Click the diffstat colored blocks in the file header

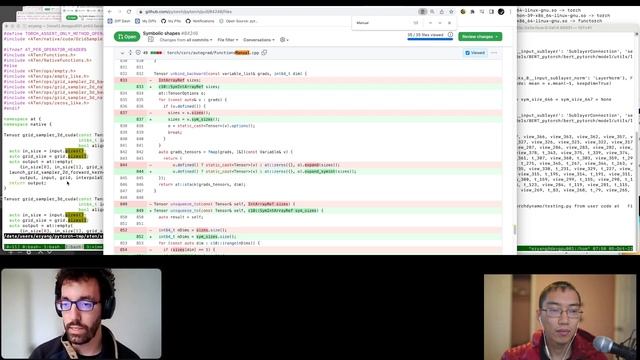156,53
